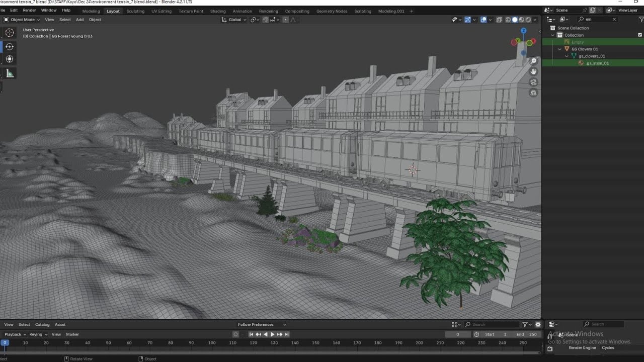Add a workspace with the plus button

pos(412,11)
